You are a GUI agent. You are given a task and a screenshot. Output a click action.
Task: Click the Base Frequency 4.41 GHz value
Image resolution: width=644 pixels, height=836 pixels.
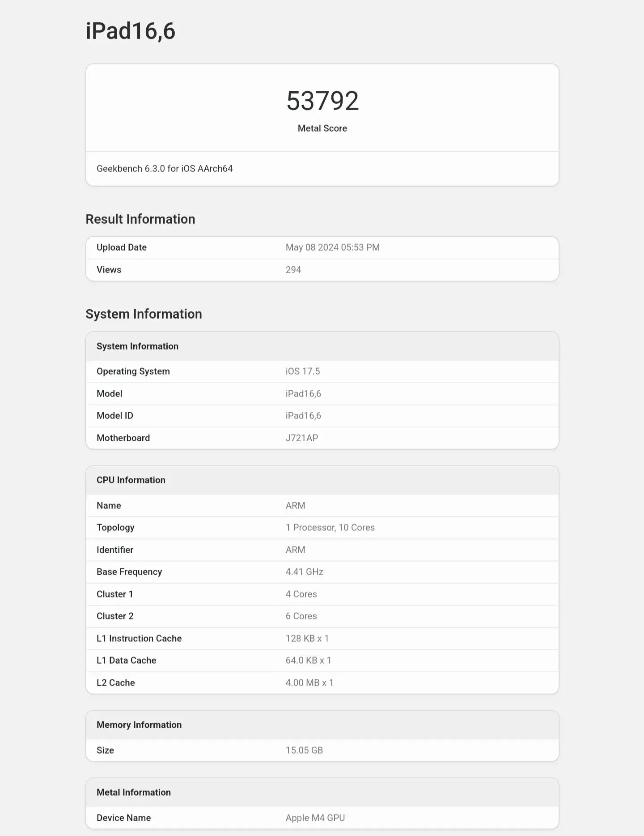(305, 572)
